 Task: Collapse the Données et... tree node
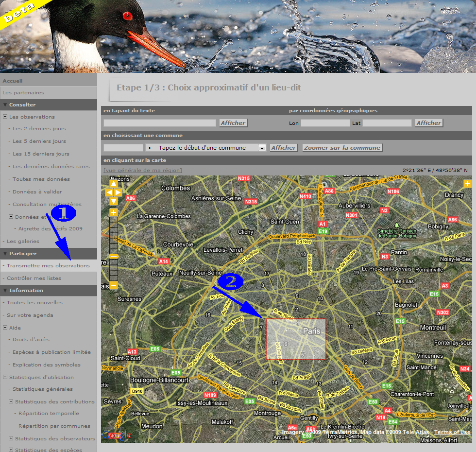click(x=11, y=217)
